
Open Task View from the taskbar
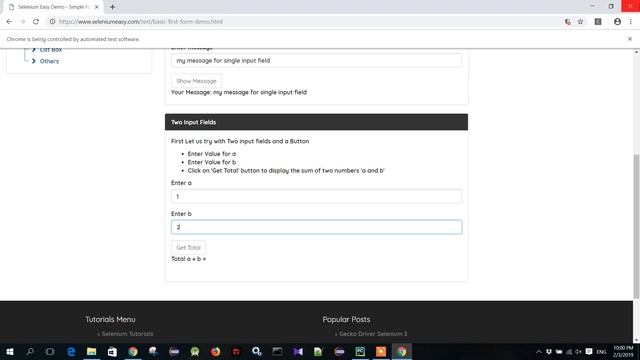coord(50,351)
